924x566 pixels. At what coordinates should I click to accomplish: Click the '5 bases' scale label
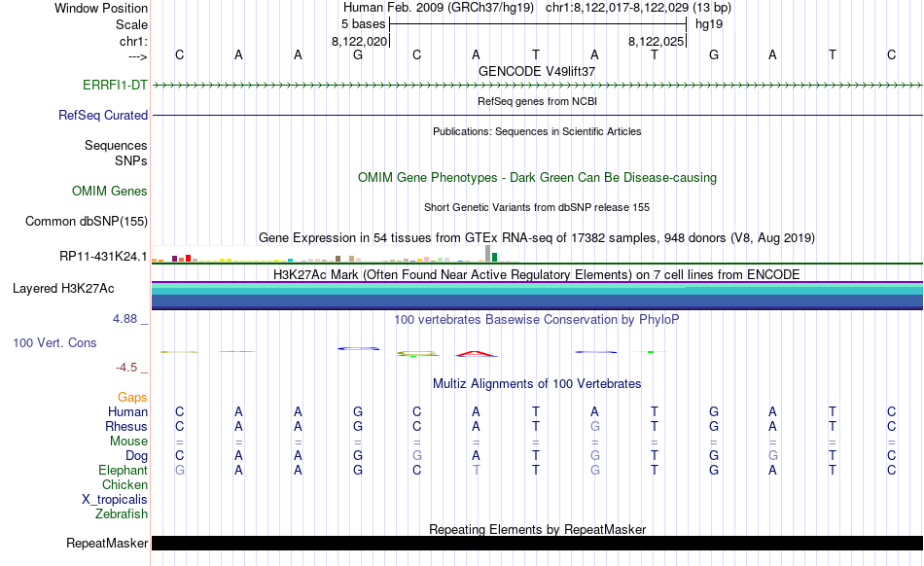(363, 24)
